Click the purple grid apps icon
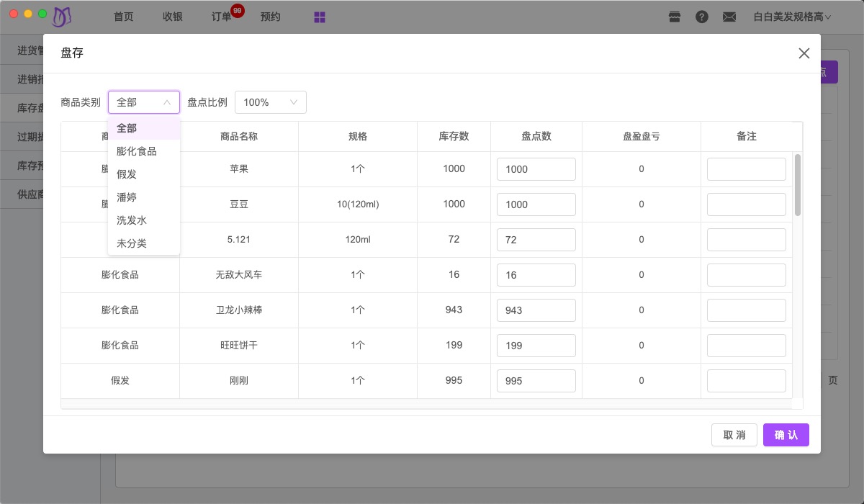 [x=320, y=17]
